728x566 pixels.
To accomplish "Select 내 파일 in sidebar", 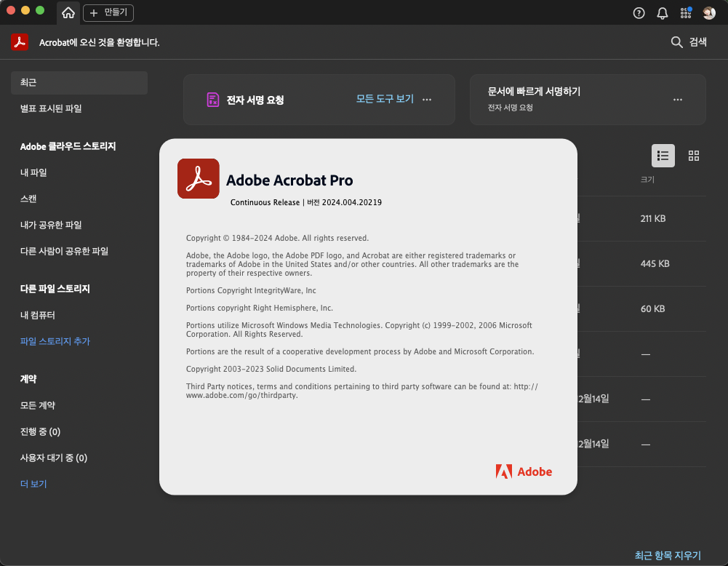I will (33, 172).
